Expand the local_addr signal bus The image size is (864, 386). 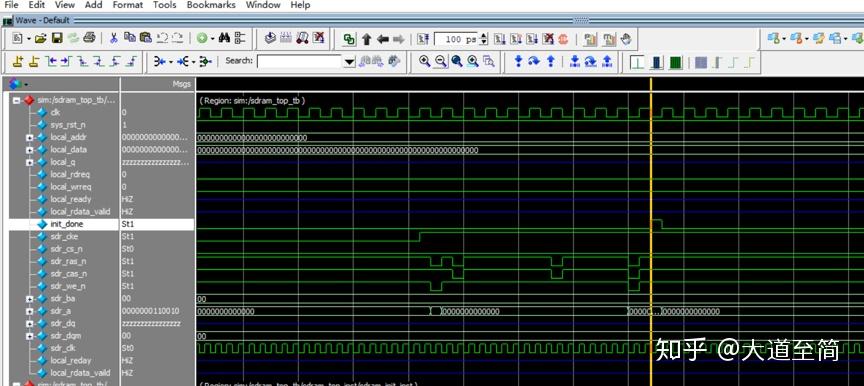point(30,137)
